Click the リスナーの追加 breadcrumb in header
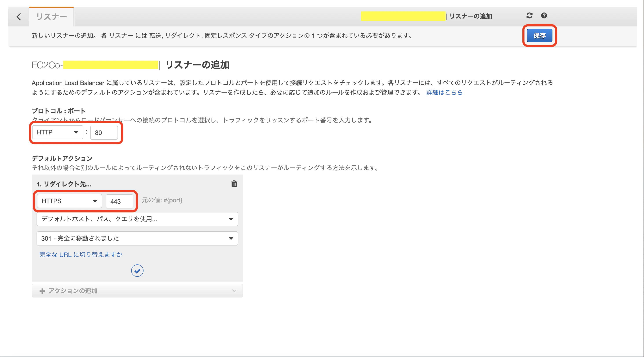The width and height of the screenshot is (644, 357). 471,16
